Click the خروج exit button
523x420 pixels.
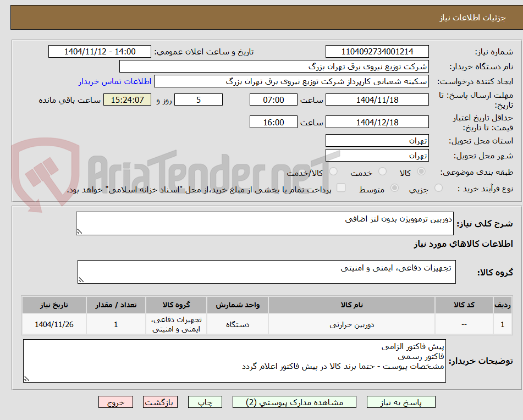[x=115, y=402]
